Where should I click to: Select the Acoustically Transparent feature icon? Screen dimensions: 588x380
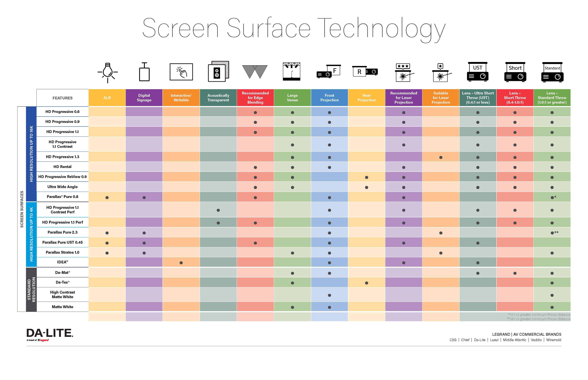tap(221, 75)
